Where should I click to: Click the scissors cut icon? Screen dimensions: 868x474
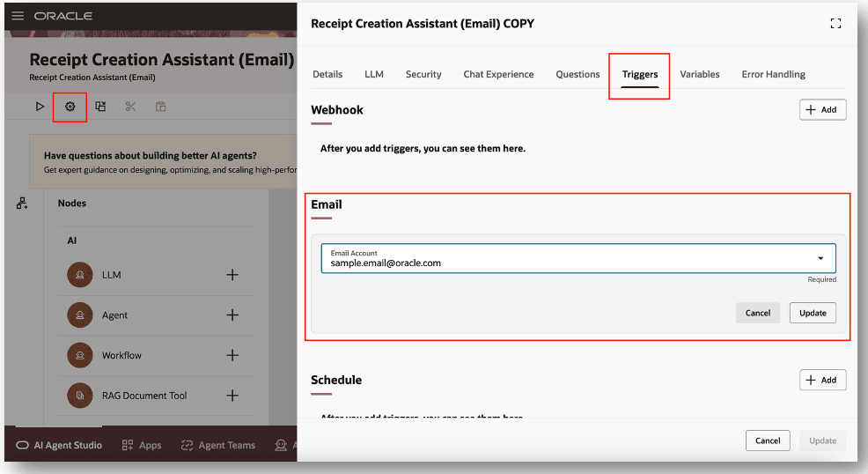[130, 107]
